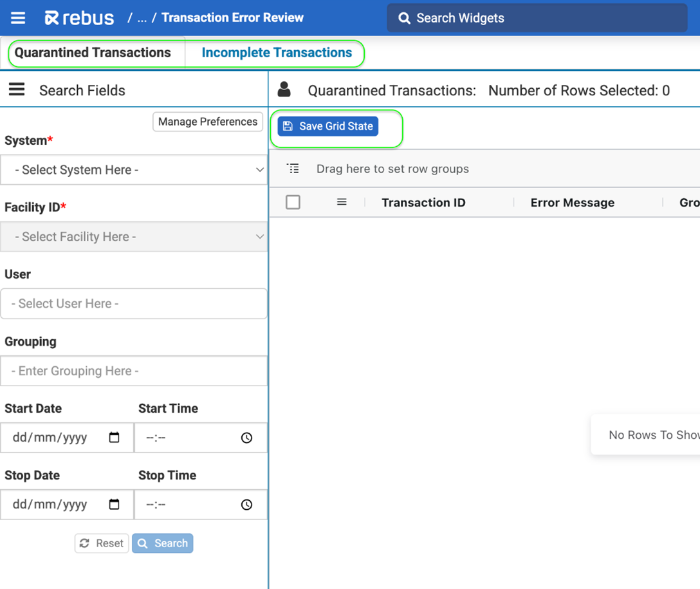Open the Stop Date calendar picker
The image size is (700, 589).
pyautogui.click(x=115, y=505)
